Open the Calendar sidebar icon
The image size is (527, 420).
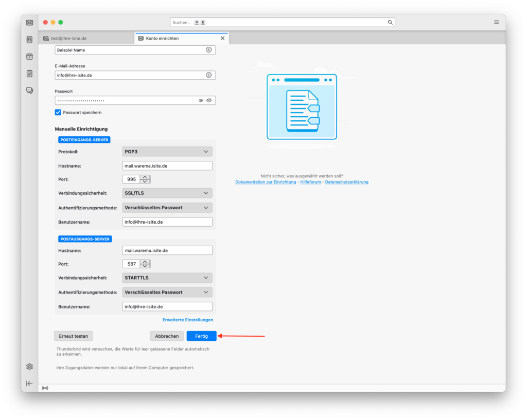(29, 57)
